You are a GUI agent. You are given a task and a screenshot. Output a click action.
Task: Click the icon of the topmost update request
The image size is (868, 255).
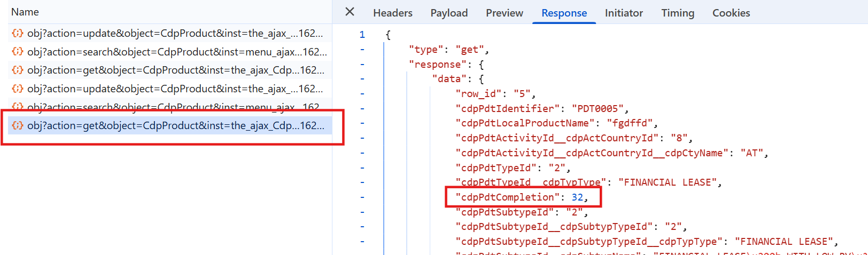click(x=18, y=33)
